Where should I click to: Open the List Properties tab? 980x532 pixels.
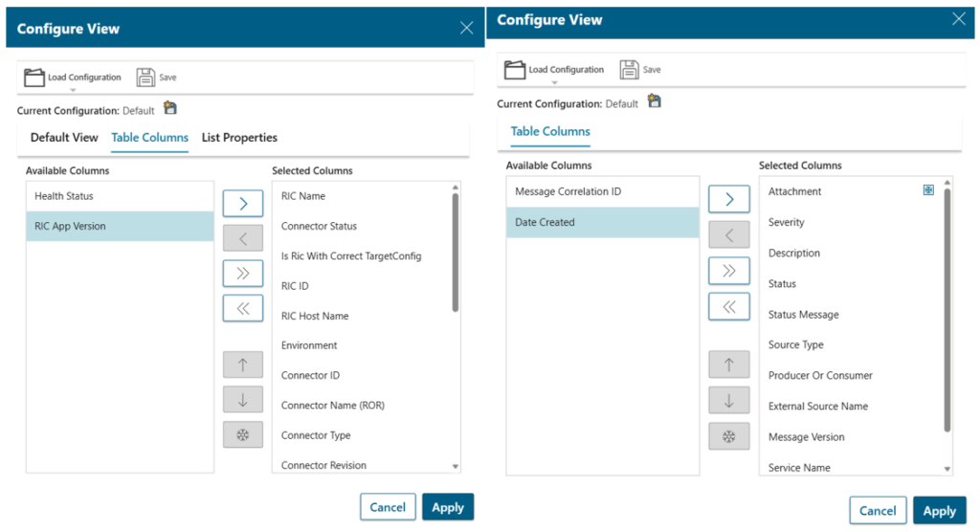point(239,138)
